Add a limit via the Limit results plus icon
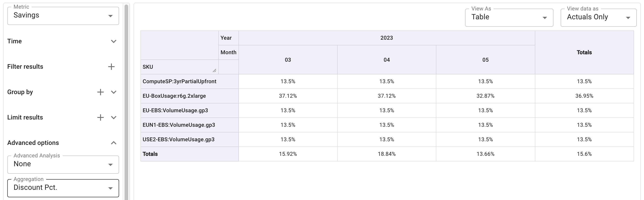Image resolution: width=644 pixels, height=200 pixels. pos(101,117)
